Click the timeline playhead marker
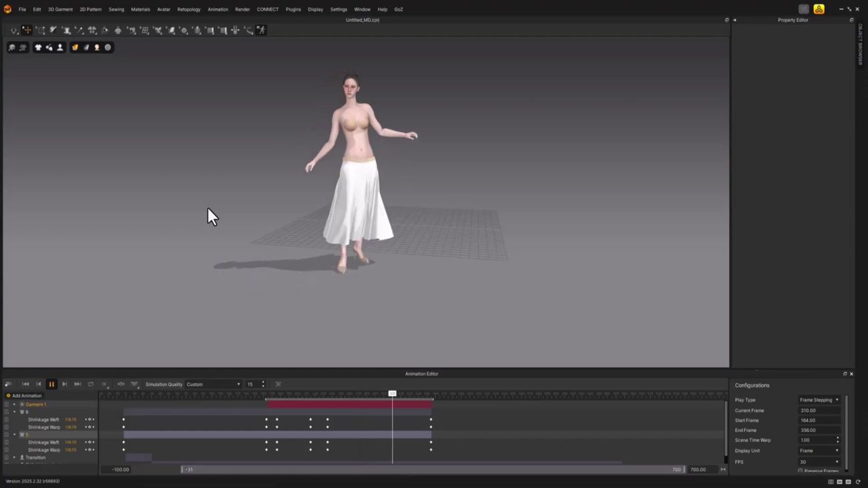The height and width of the screenshot is (488, 868). coord(393,394)
